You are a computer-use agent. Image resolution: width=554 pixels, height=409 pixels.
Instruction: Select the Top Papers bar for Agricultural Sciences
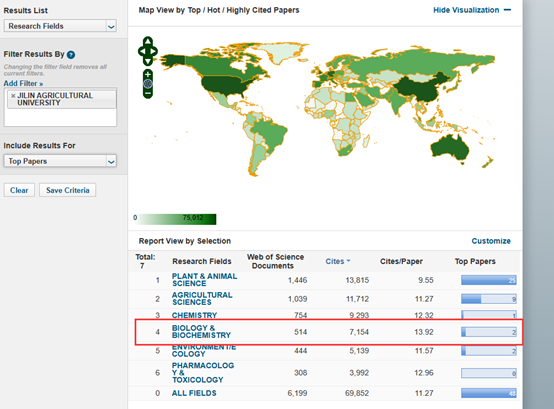(x=489, y=299)
